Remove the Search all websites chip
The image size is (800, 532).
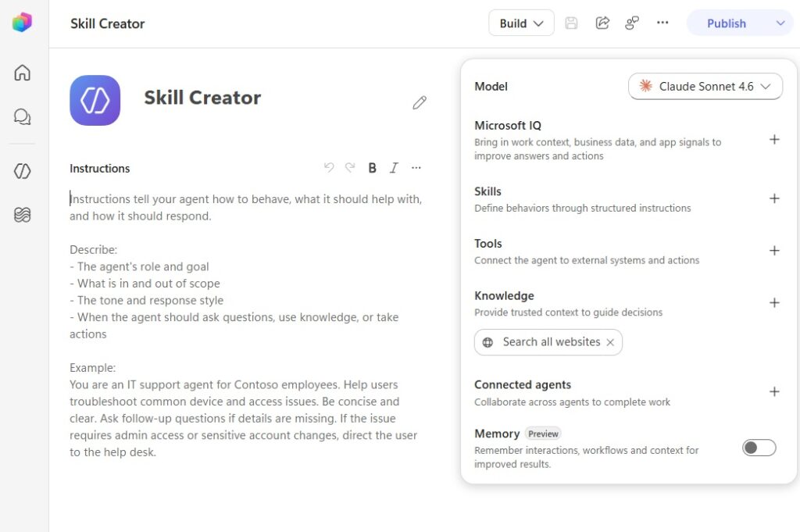pos(610,342)
